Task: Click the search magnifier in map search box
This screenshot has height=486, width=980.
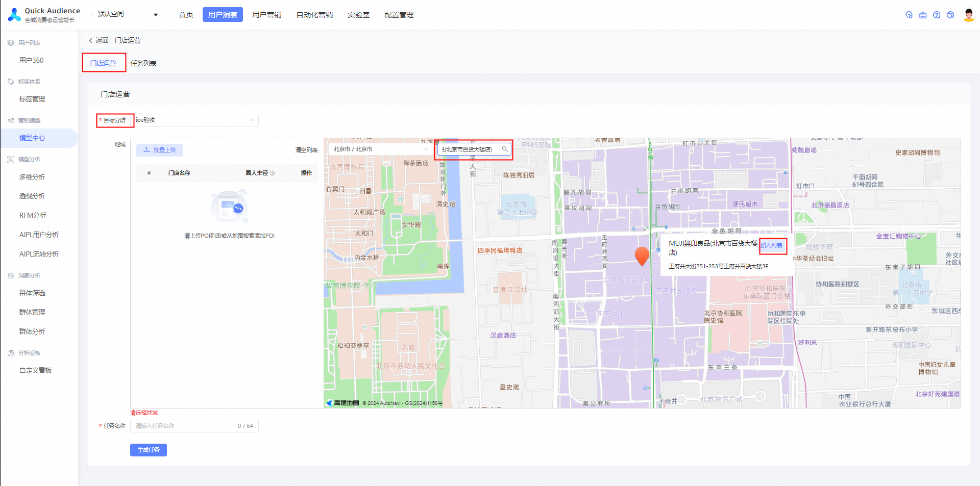Action: (504, 149)
